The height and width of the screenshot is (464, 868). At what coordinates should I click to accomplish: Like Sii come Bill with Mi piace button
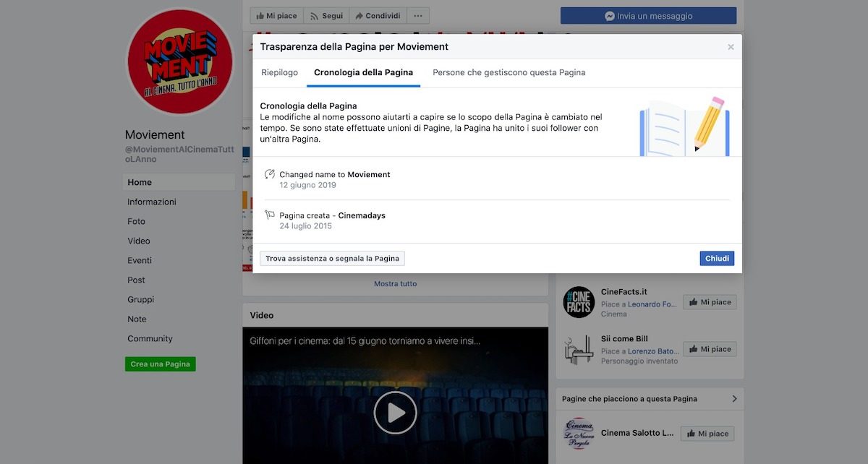click(710, 349)
